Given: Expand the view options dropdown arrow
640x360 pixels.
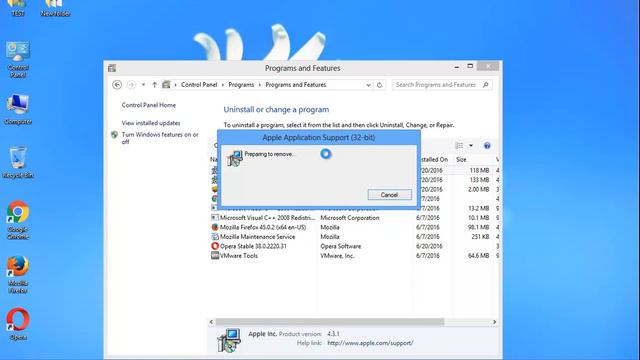Looking at the screenshot, I should [471, 145].
